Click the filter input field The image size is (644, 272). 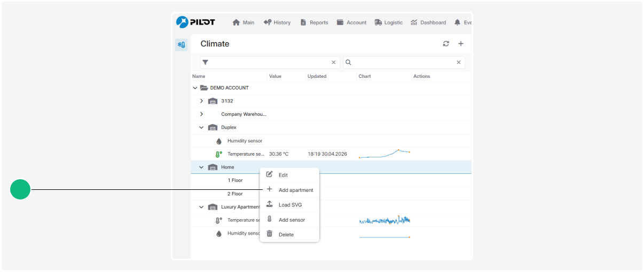(x=270, y=62)
